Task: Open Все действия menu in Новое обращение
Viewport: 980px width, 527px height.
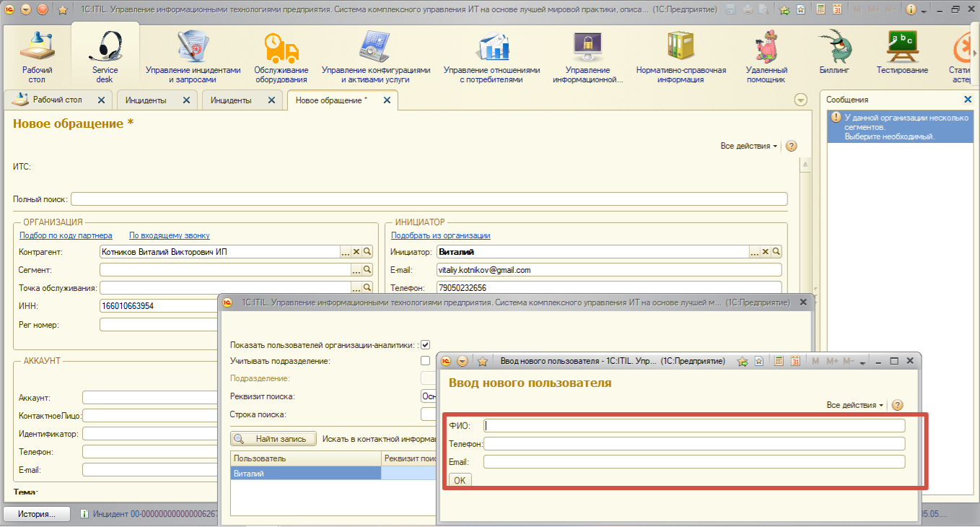Action: pyautogui.click(x=749, y=146)
